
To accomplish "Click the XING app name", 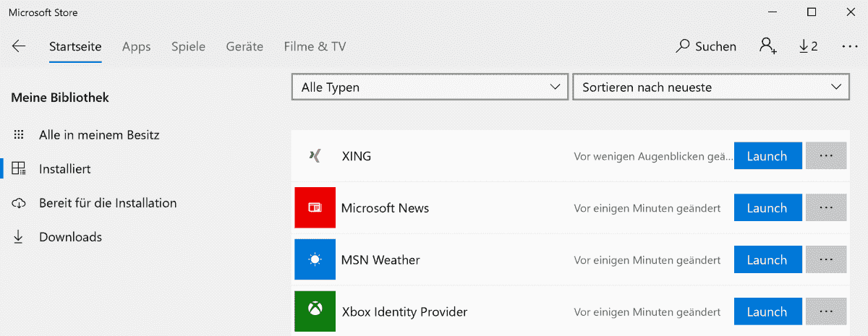I will (x=357, y=155).
